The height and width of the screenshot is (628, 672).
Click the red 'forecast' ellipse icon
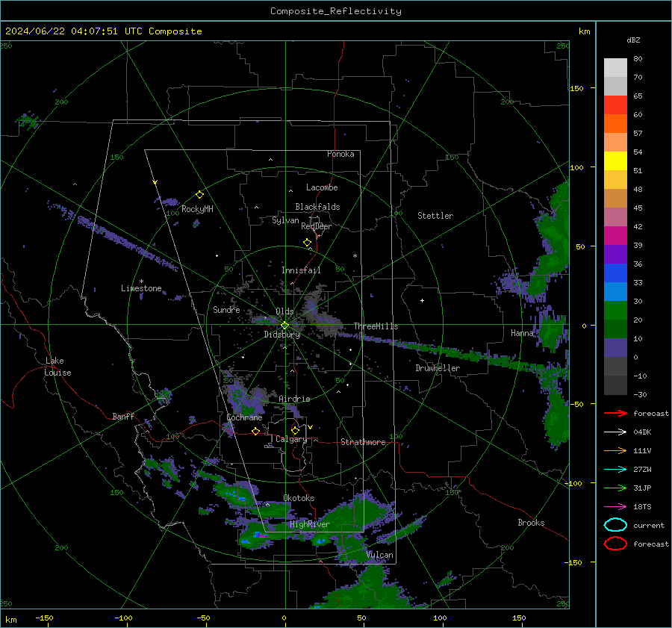click(615, 544)
